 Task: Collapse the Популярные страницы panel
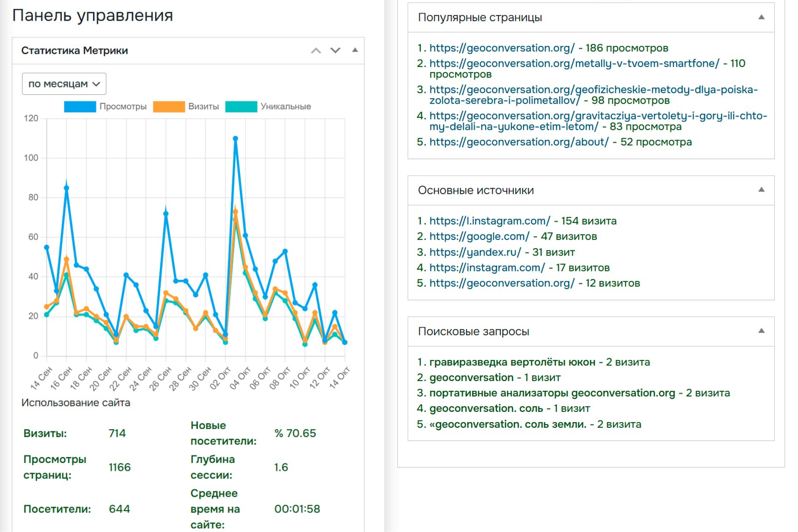[x=761, y=17]
